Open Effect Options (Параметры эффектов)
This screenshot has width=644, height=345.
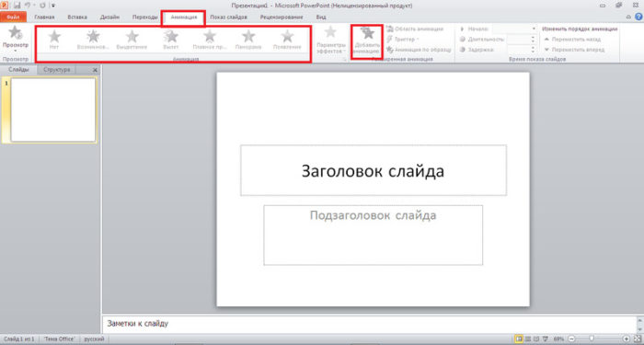click(x=330, y=40)
